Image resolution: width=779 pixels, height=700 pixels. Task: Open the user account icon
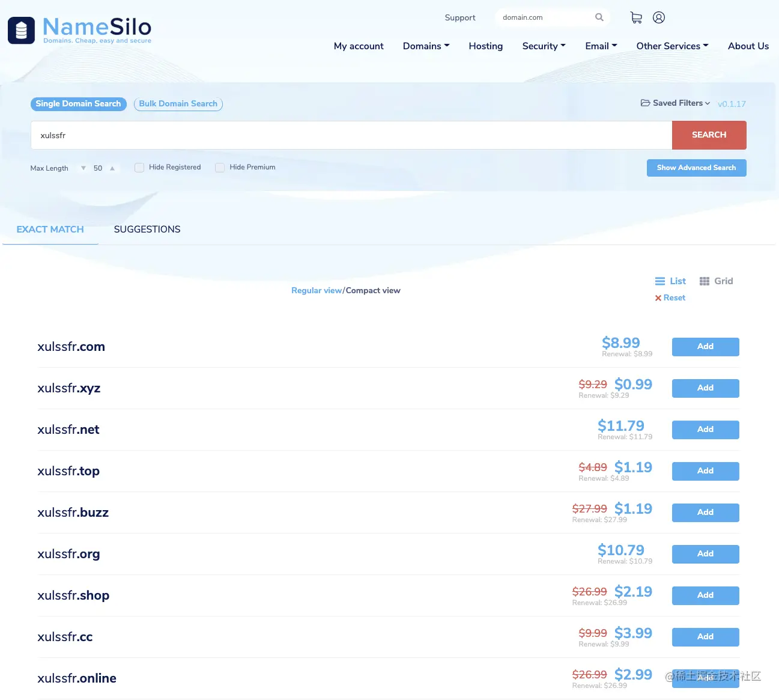click(659, 17)
